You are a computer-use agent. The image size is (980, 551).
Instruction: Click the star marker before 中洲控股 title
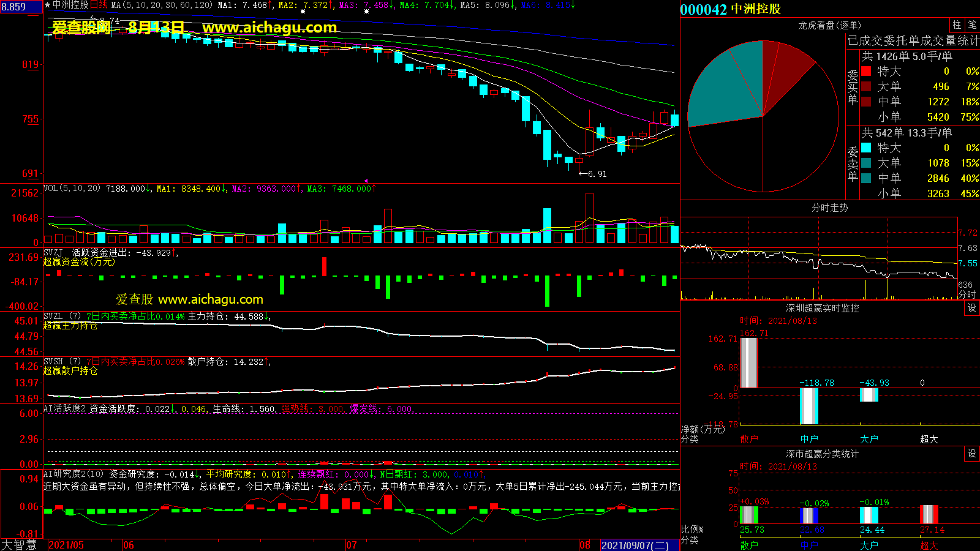48,5
